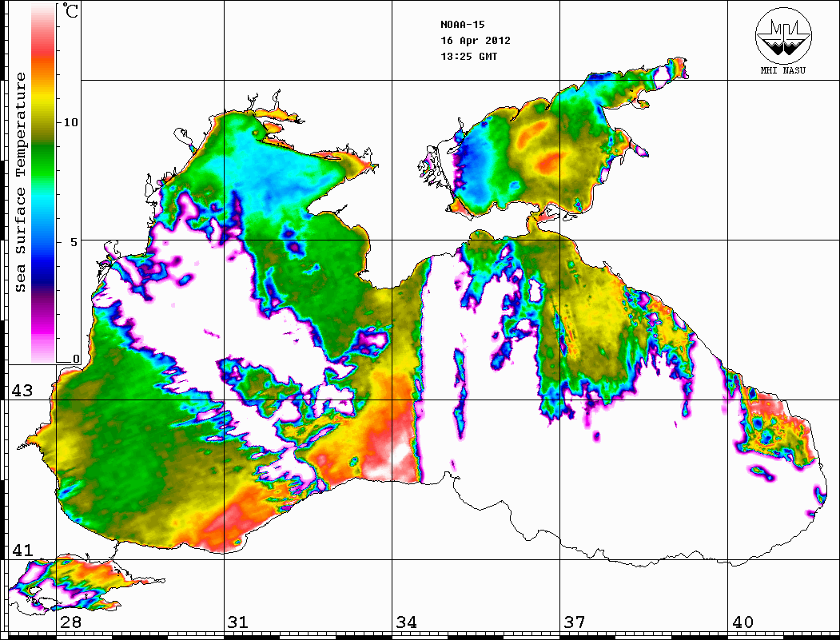Viewport: 840px width, 640px height.
Task: Click the 13:25 GMT time label
Action: 468,57
